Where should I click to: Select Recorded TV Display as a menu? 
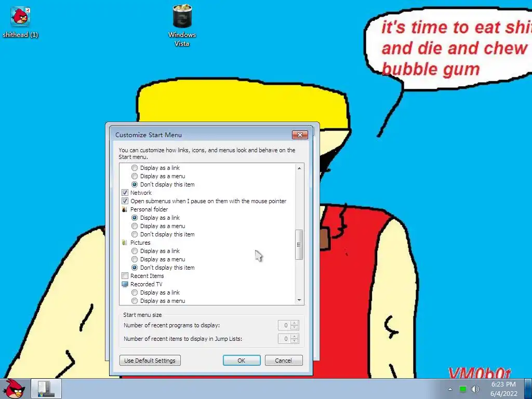click(135, 301)
